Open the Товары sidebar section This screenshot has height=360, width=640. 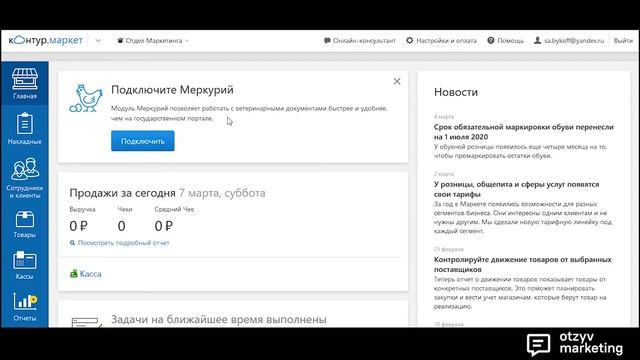[24, 224]
